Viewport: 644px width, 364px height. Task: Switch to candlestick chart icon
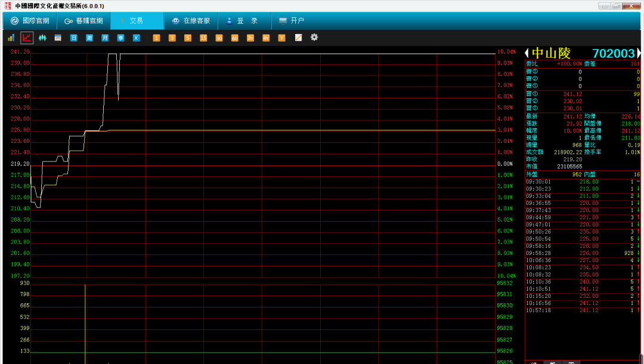[42, 38]
